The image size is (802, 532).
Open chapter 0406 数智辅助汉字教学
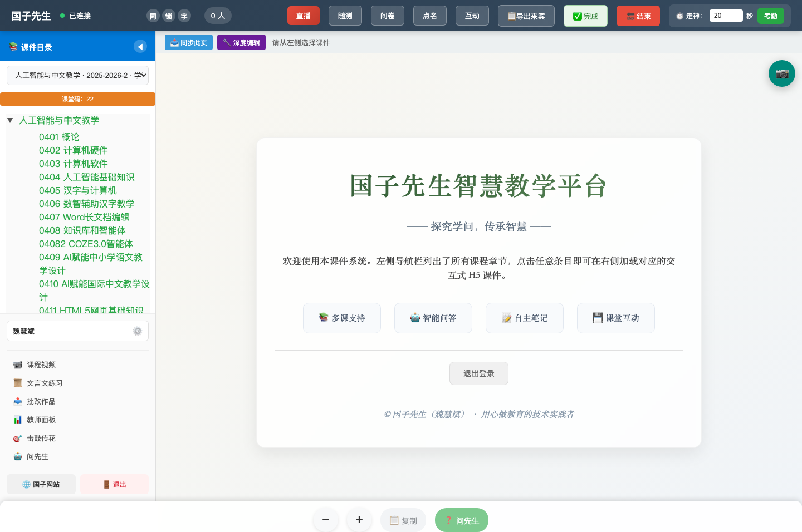coord(87,204)
